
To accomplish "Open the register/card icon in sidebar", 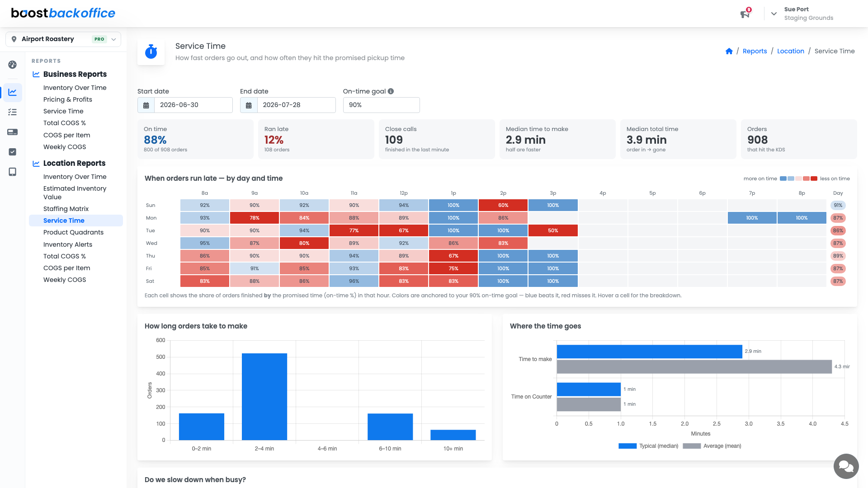I will tap(13, 132).
